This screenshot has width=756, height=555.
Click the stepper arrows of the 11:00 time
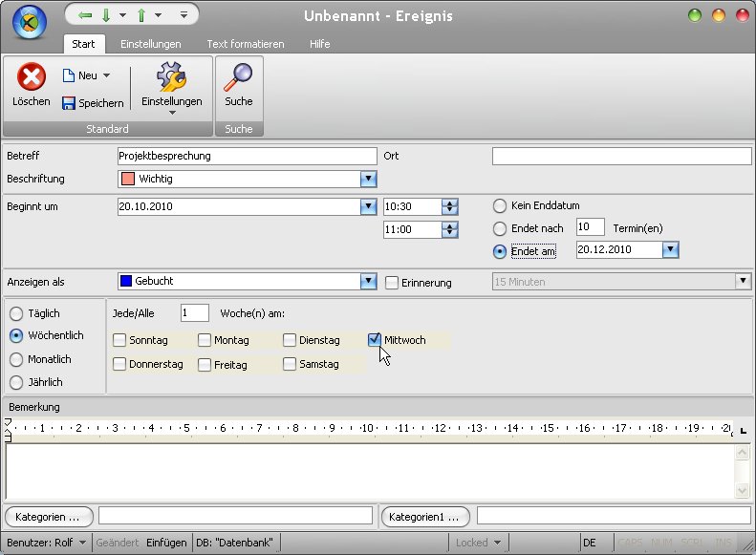[450, 230]
